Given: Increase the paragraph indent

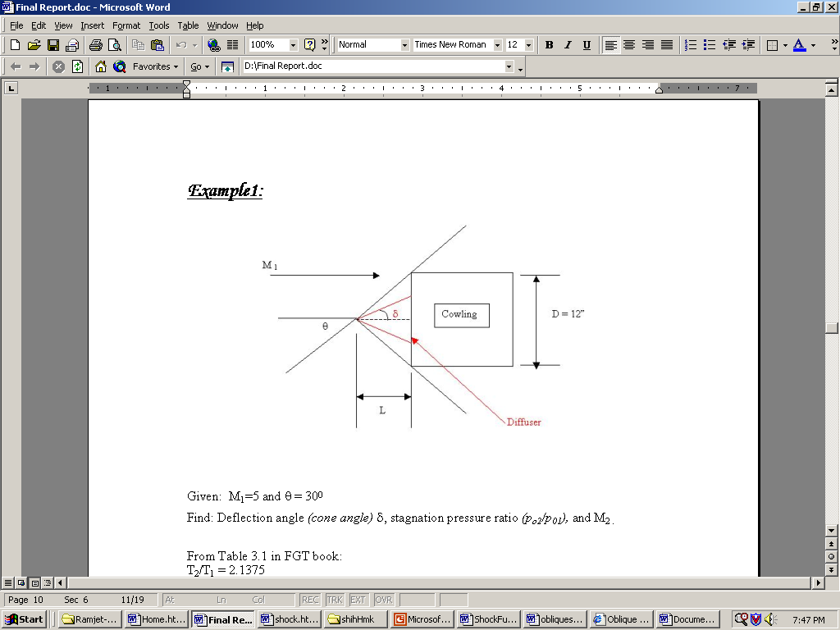Looking at the screenshot, I should pyautogui.click(x=748, y=45).
